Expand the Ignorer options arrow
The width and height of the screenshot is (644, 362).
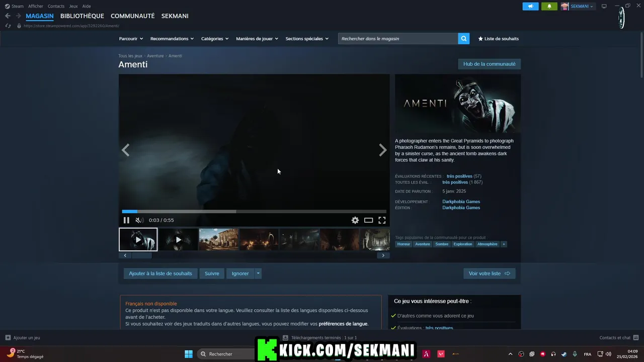[x=258, y=274]
